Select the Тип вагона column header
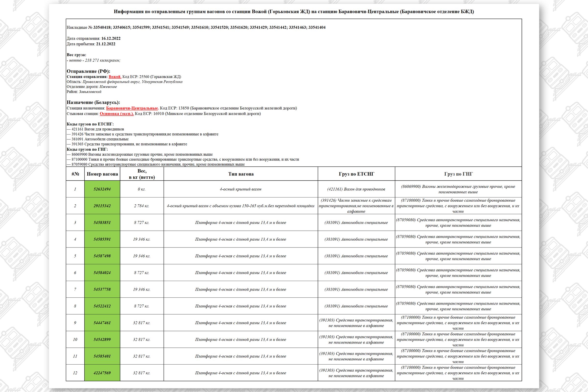The image size is (588, 392). point(241,174)
